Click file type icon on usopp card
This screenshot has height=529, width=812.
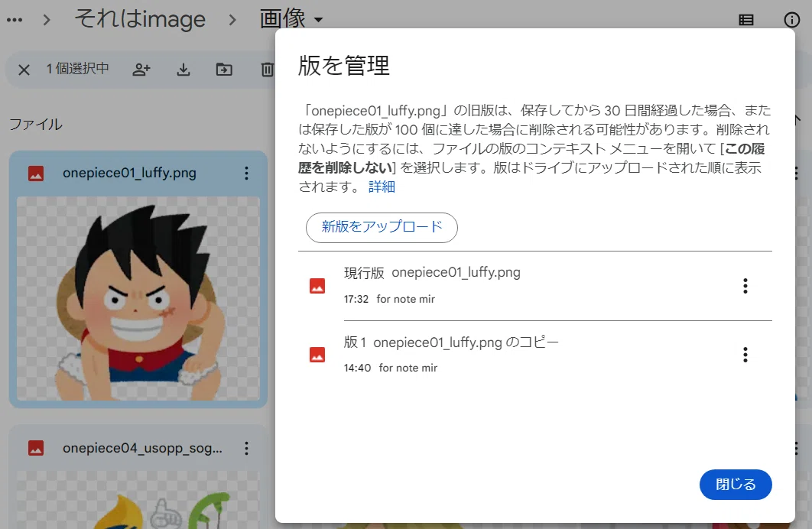[36, 448]
